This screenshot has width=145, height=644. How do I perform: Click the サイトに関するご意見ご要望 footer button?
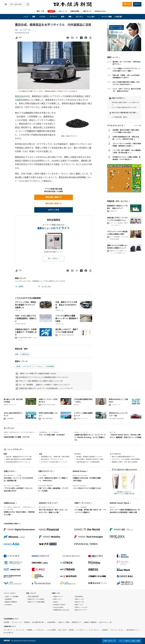pyautogui.click(x=130, y=641)
